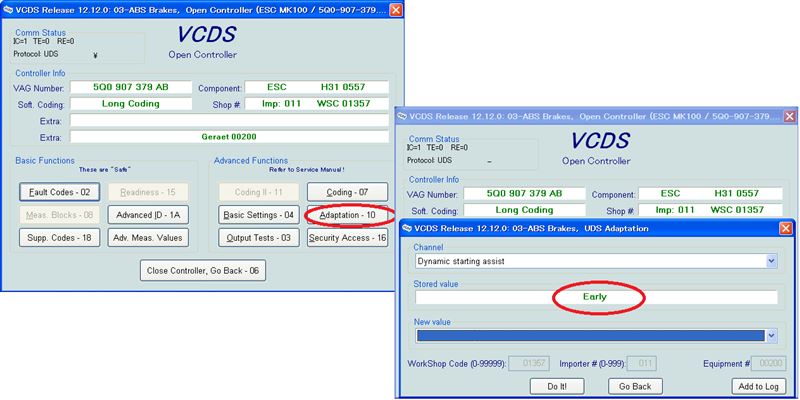
Task: Click VCDS icon in UDS Adaptation title bar
Action: tap(407, 228)
